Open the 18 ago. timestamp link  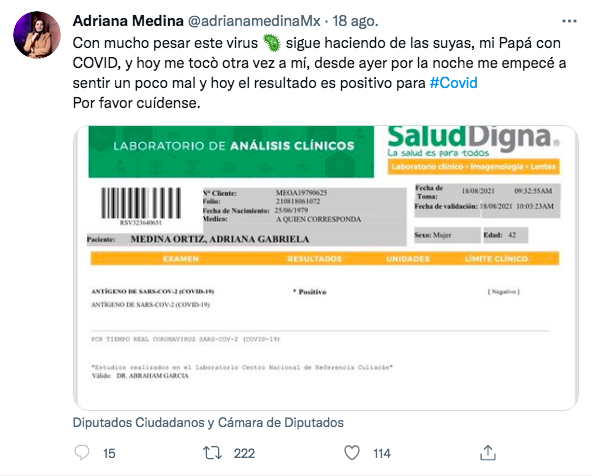pyautogui.click(x=355, y=21)
